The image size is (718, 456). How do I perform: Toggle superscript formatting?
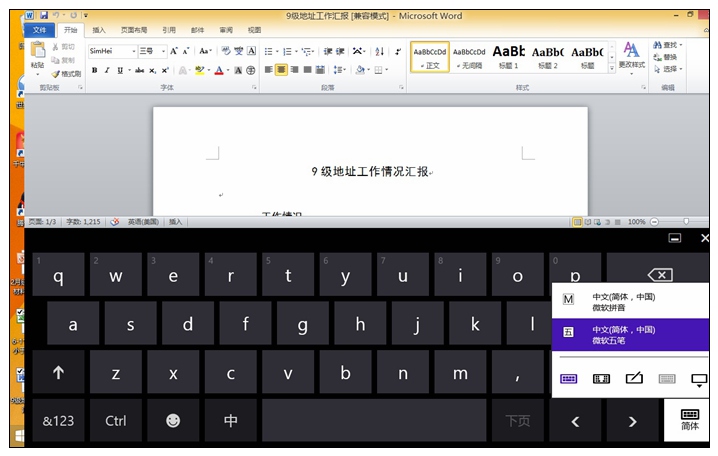point(165,70)
